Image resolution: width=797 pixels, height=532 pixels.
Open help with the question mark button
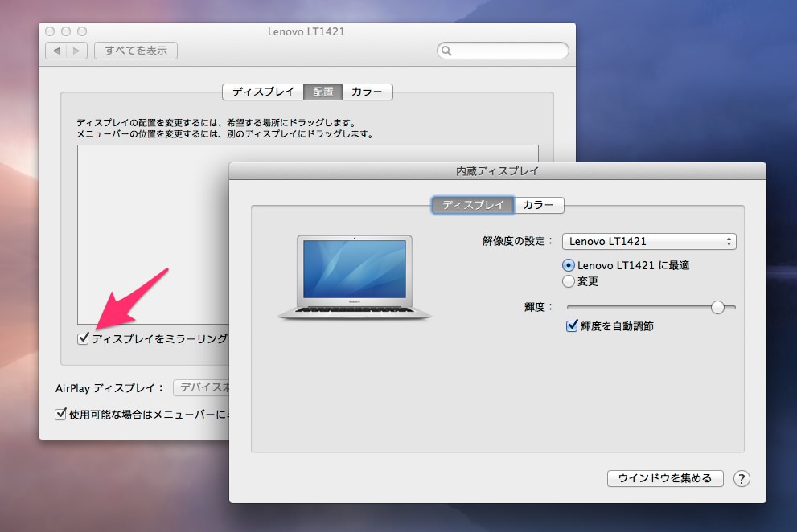coord(742,479)
